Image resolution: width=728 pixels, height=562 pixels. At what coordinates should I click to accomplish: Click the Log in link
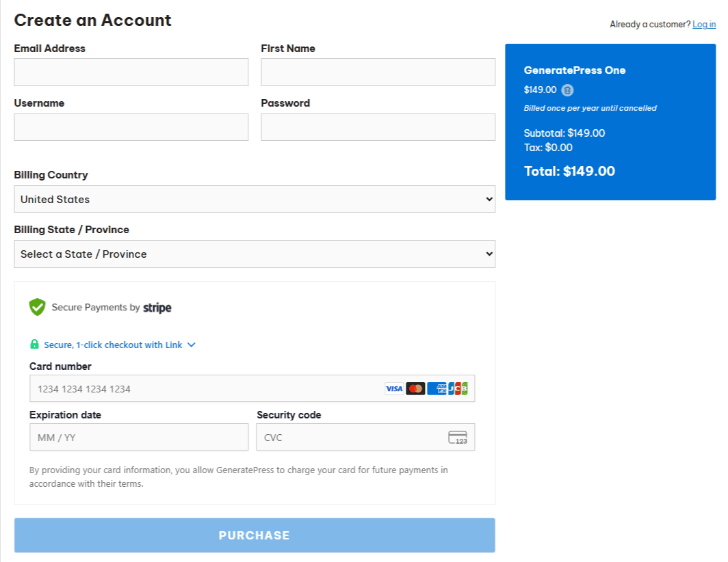pyautogui.click(x=704, y=24)
